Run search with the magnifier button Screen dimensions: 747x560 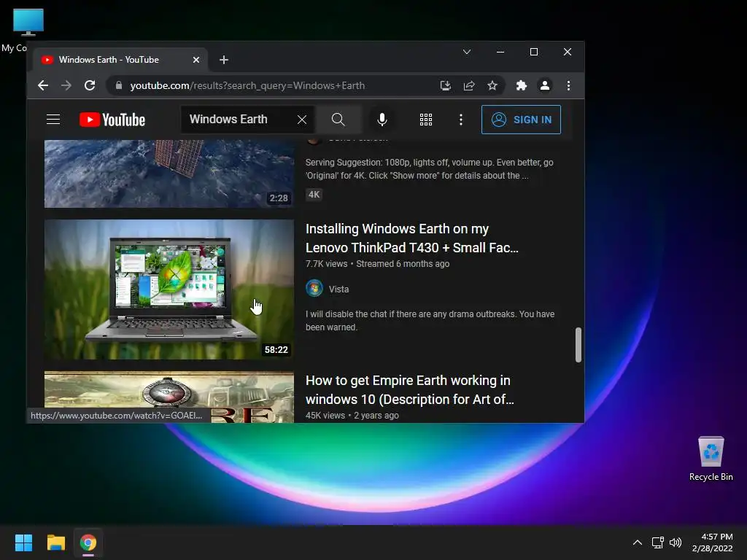point(338,120)
